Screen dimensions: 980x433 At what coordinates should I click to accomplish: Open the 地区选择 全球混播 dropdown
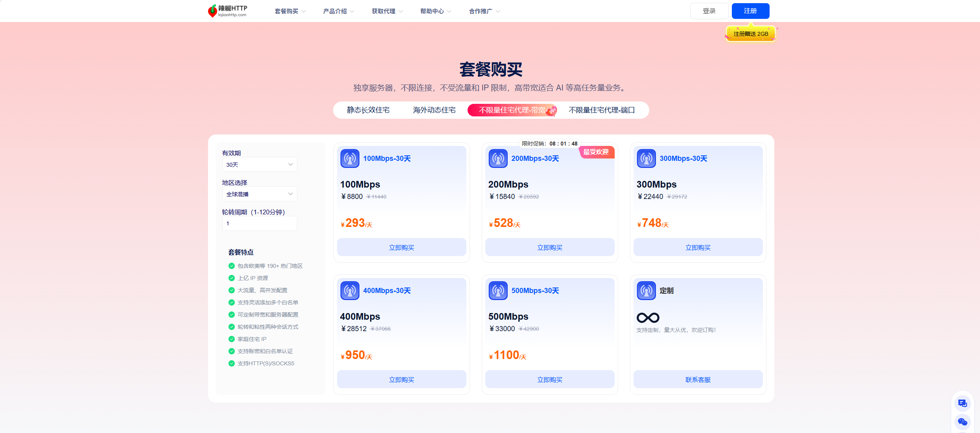point(259,194)
